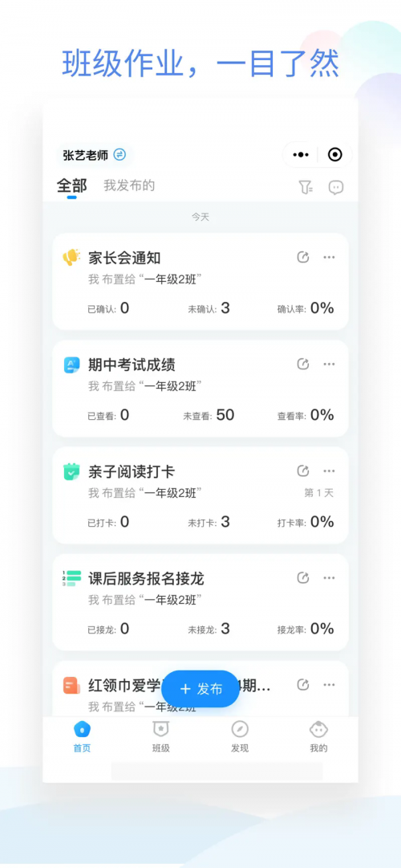Screen dimensions: 401x868
Task: Open more options for 家长会通知
Action: tap(329, 258)
